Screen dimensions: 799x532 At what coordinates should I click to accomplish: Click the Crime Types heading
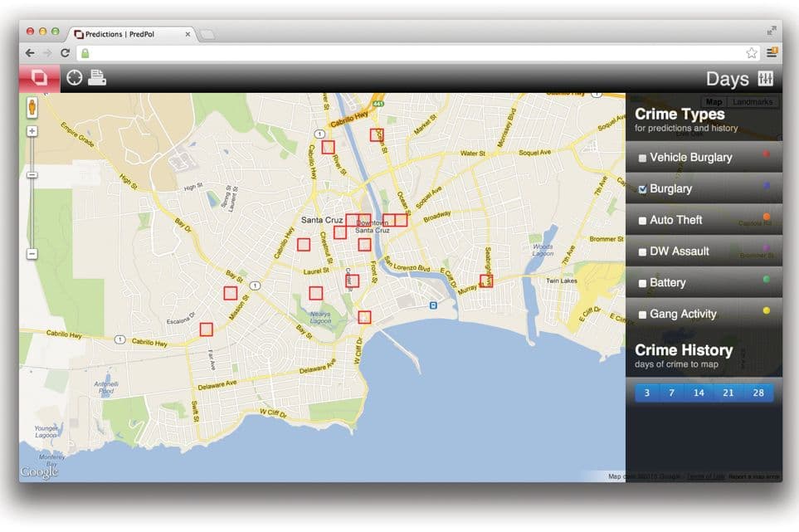680,115
